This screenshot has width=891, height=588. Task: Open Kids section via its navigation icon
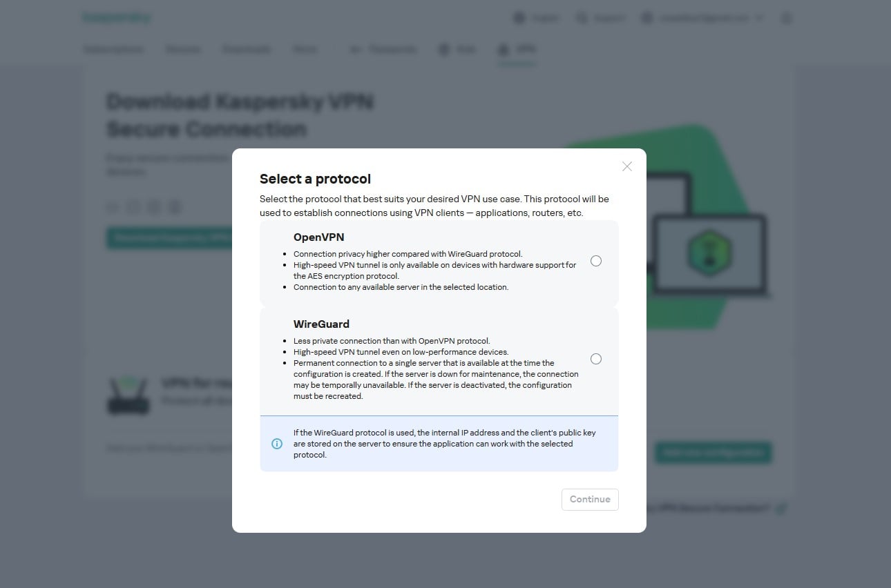tap(443, 49)
